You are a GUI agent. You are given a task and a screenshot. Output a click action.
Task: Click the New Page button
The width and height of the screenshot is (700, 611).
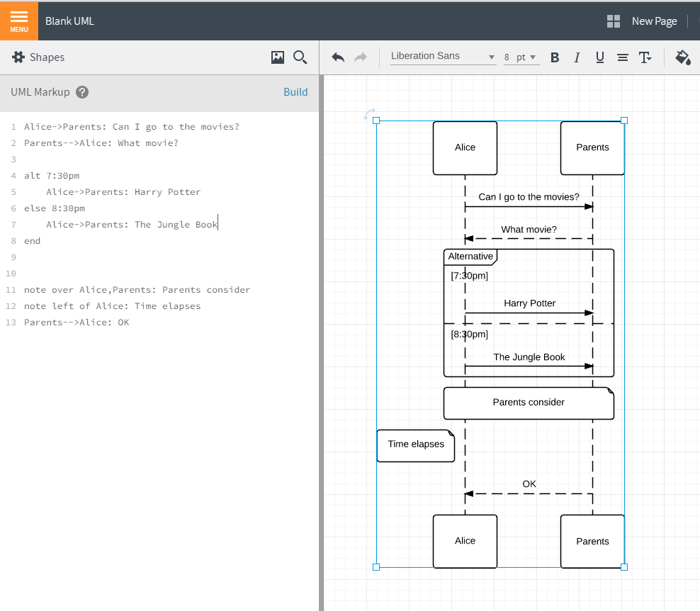point(654,21)
